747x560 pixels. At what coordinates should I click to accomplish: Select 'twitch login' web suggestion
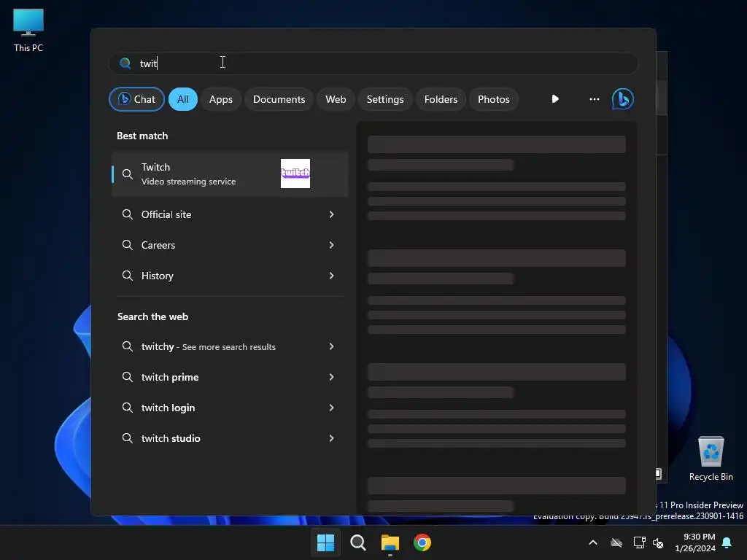[x=230, y=408]
